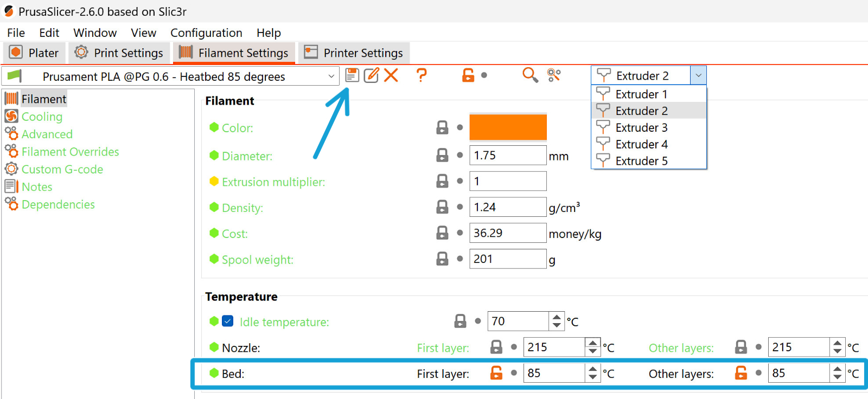This screenshot has height=399, width=868.
Task: Collapse the Extruder 2 dropdown arrow
Action: 698,75
